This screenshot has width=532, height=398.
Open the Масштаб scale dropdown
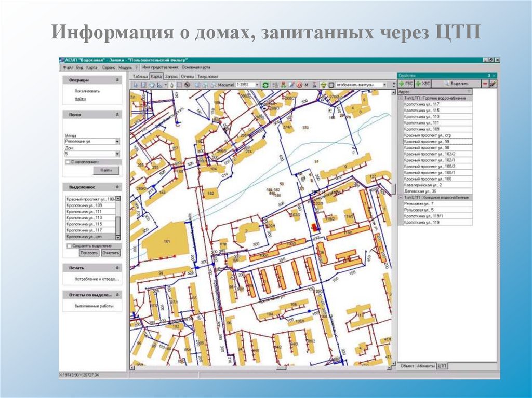point(257,84)
